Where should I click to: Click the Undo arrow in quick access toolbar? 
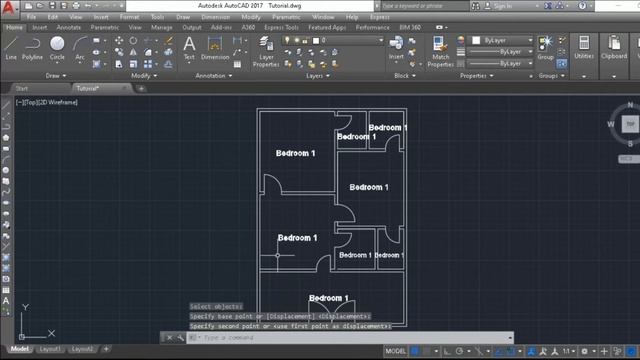click(88, 6)
